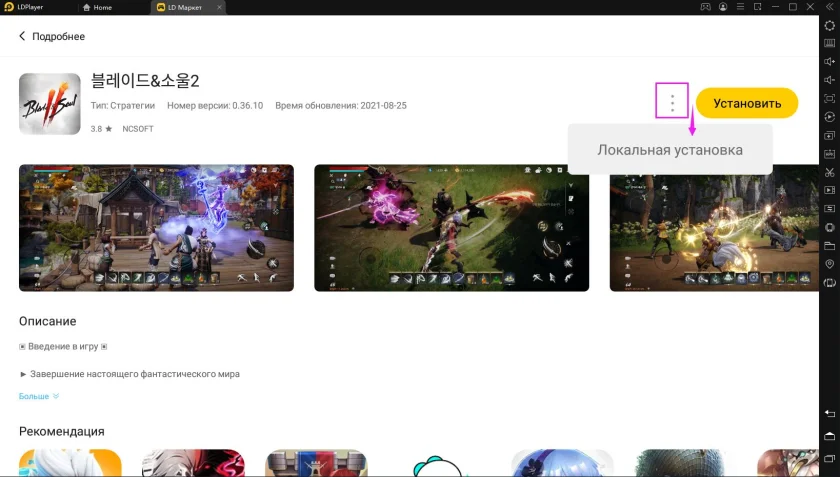
Task: Click the Blade & Soul 2 app icon
Action: (50, 104)
